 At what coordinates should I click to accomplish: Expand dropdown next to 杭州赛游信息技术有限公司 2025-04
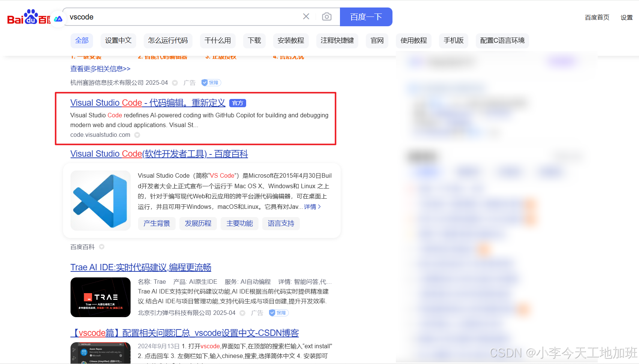tap(175, 83)
